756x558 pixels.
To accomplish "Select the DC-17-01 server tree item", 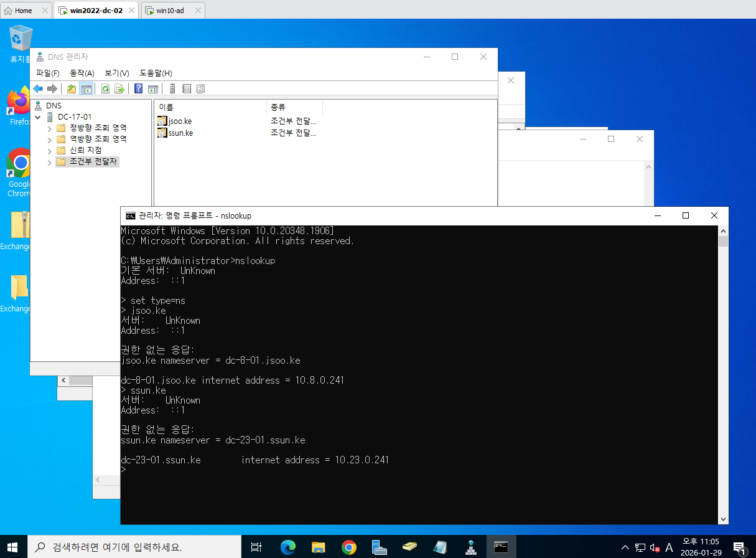I will coord(75,117).
